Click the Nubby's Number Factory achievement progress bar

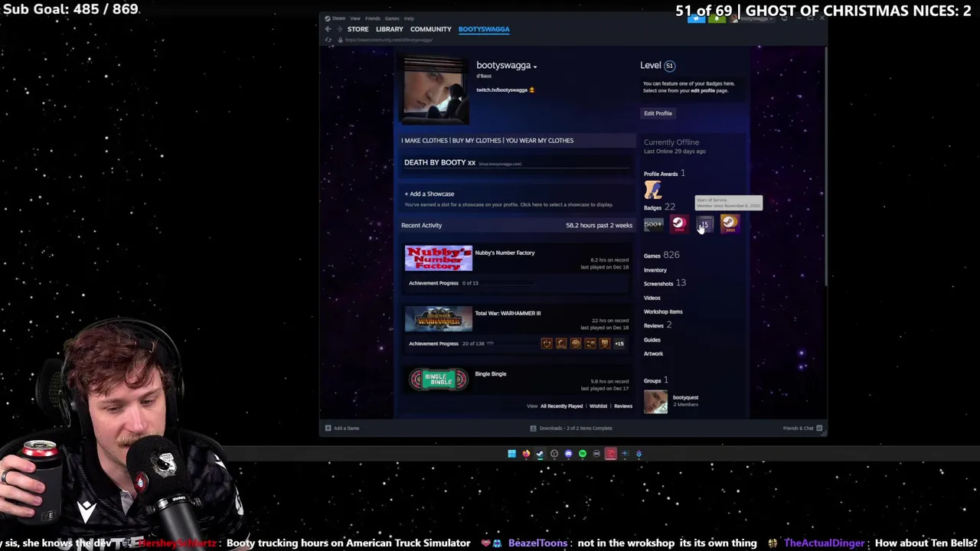coord(508,283)
